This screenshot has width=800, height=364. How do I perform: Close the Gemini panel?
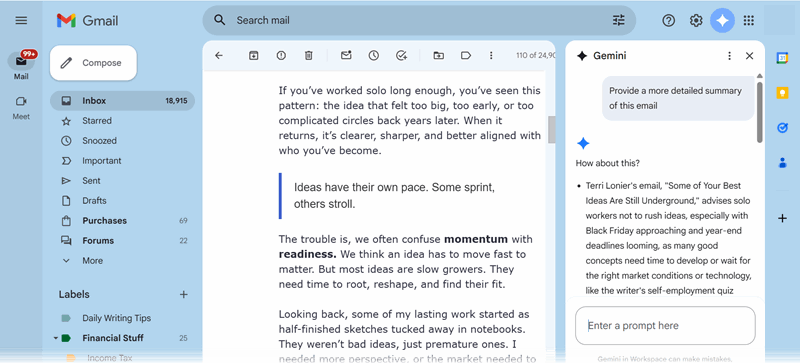749,56
